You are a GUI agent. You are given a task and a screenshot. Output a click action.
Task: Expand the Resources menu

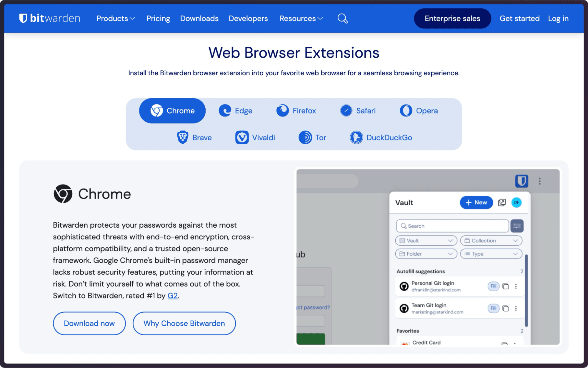[301, 19]
